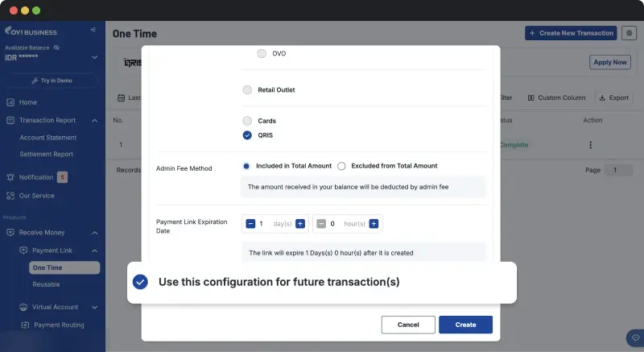Expand the Virtual Account chevron
This screenshot has height=352, width=644.
pos(94,307)
